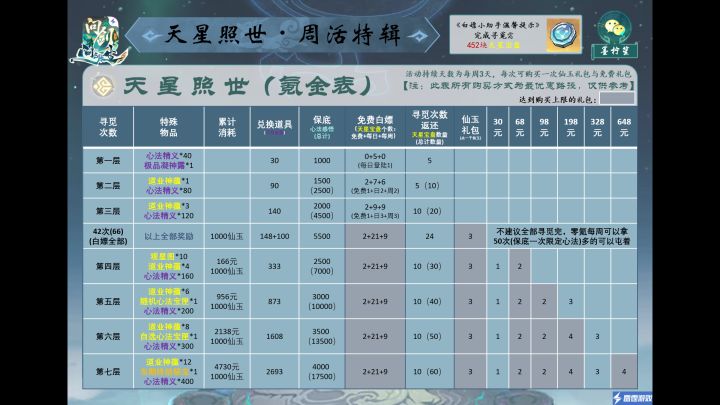This screenshot has width=720, height=405.
Task: Click the 第三层 row label
Action: click(108, 211)
